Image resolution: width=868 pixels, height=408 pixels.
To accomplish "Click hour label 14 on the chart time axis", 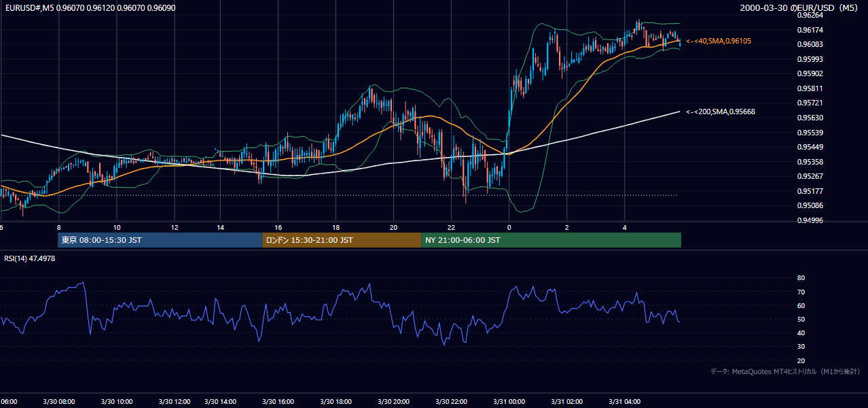I will pos(221,227).
